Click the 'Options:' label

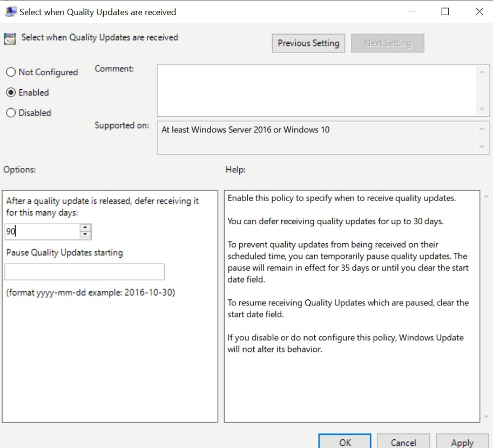click(x=19, y=170)
